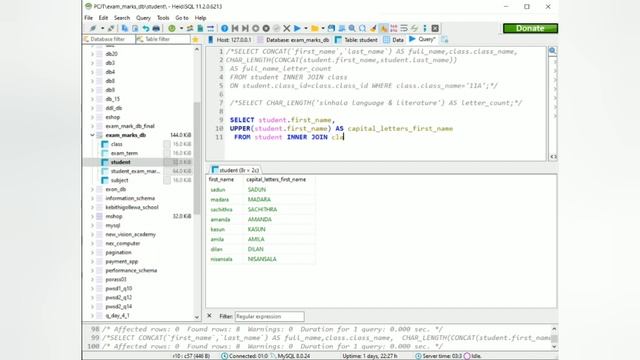Toggle the BLOB hex view toolbar option
This screenshot has width=640, height=360.
394,28
